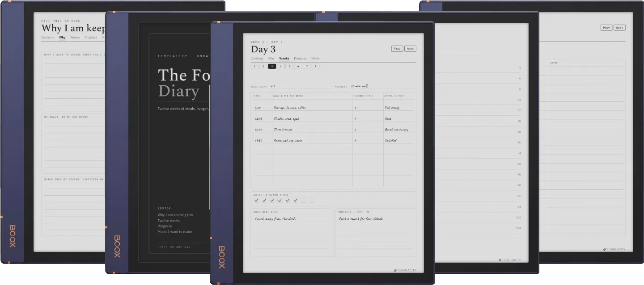Screen dimensions: 644x285
Task: Tick the last empty water glass box
Action: coord(311,200)
